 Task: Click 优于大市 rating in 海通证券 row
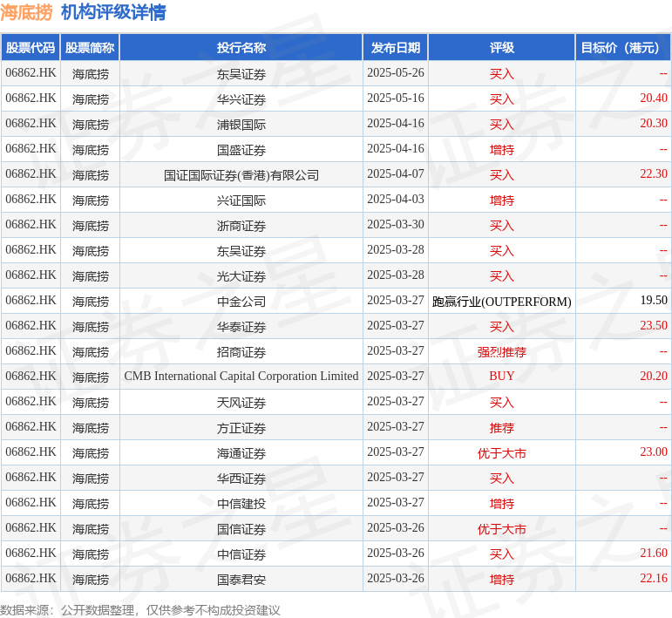pos(502,453)
